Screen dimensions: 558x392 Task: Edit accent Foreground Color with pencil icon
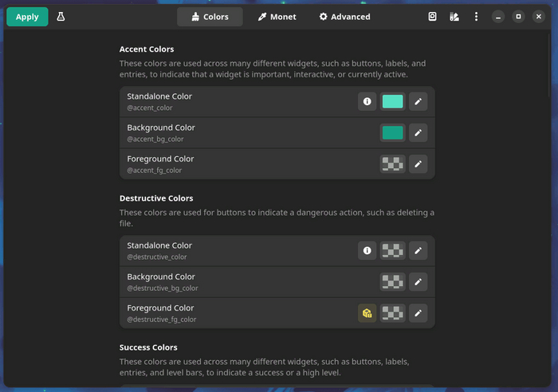click(x=418, y=164)
